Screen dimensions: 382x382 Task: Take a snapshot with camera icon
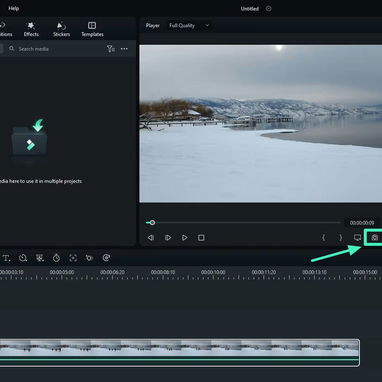pos(375,238)
